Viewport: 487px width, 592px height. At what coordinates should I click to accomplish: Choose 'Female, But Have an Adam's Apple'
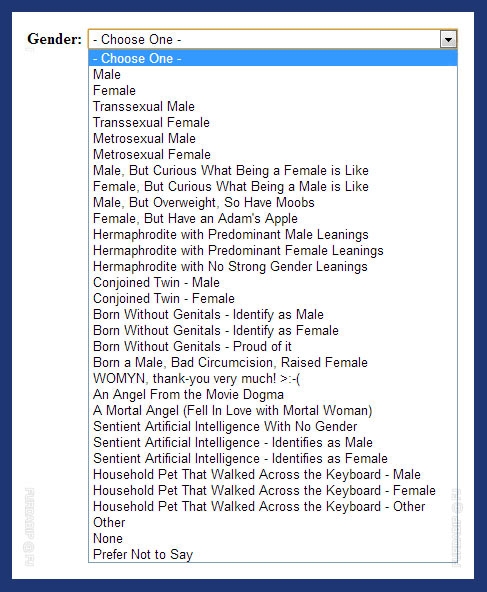point(273,218)
